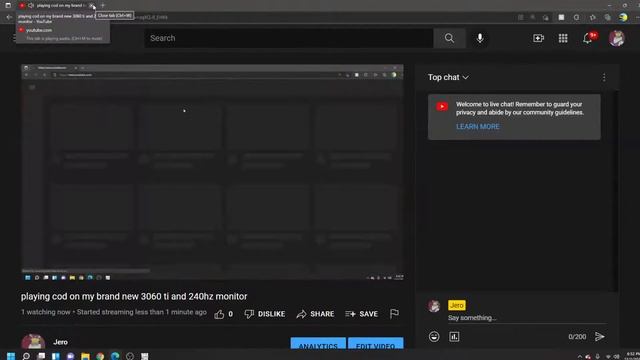Activate voice search microphone icon

(x=480, y=38)
